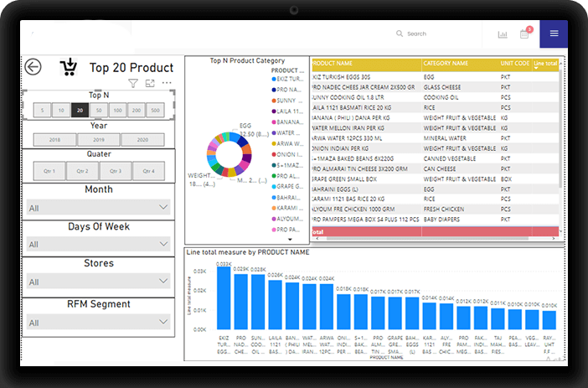Go back using the left arrow icon
The height and width of the screenshot is (388, 588).
[33, 67]
